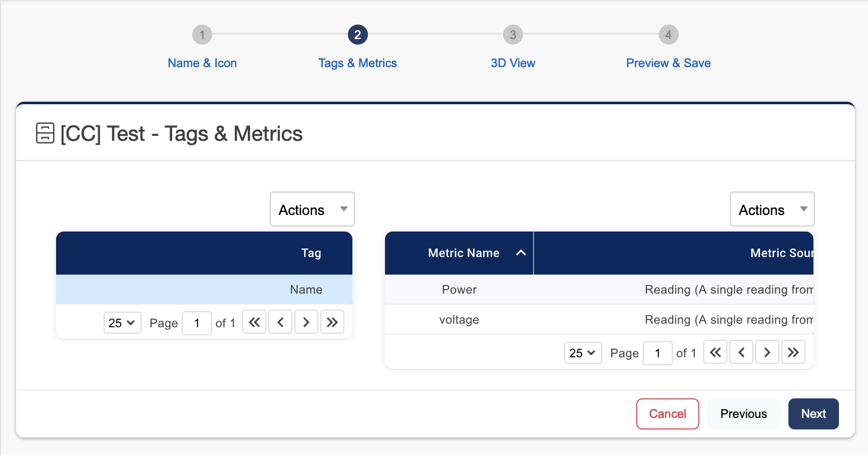Sort by the Metric Name column header
The image size is (868, 455).
(x=464, y=253)
